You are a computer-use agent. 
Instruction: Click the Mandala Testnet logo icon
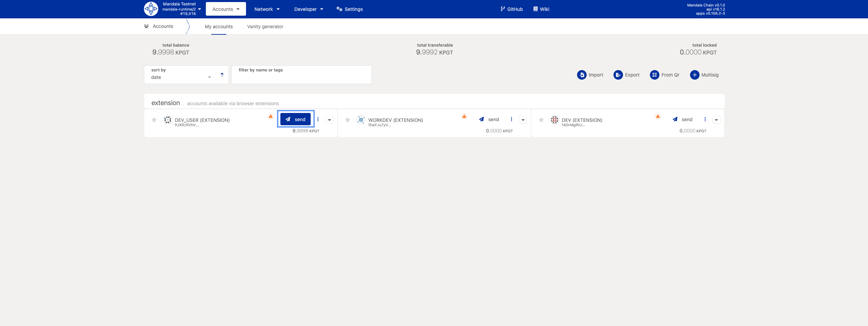tap(151, 9)
